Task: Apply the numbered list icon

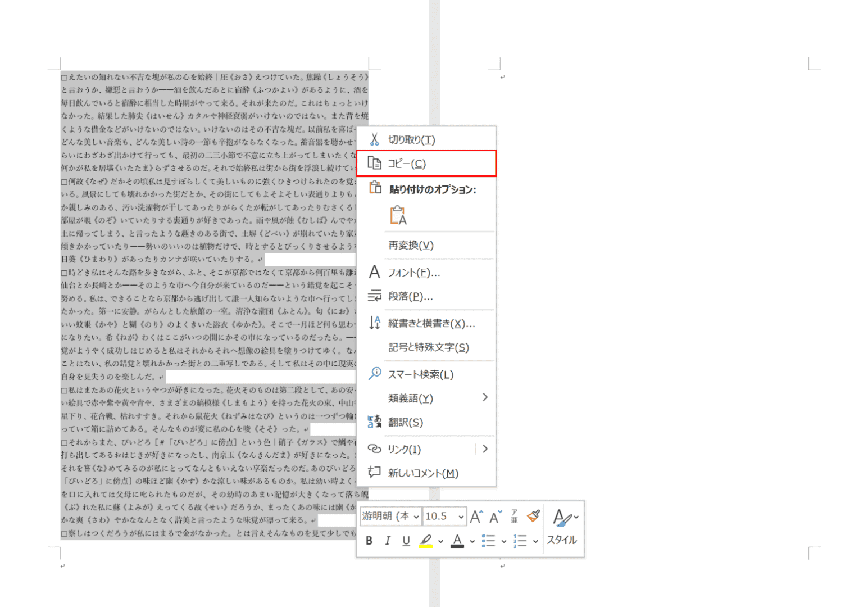Action: click(520, 541)
